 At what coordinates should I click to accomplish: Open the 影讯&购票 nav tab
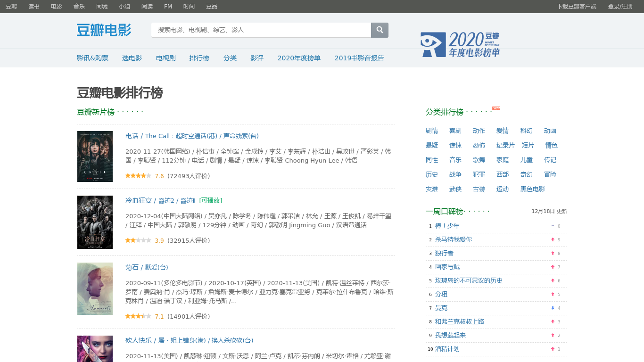click(x=92, y=58)
